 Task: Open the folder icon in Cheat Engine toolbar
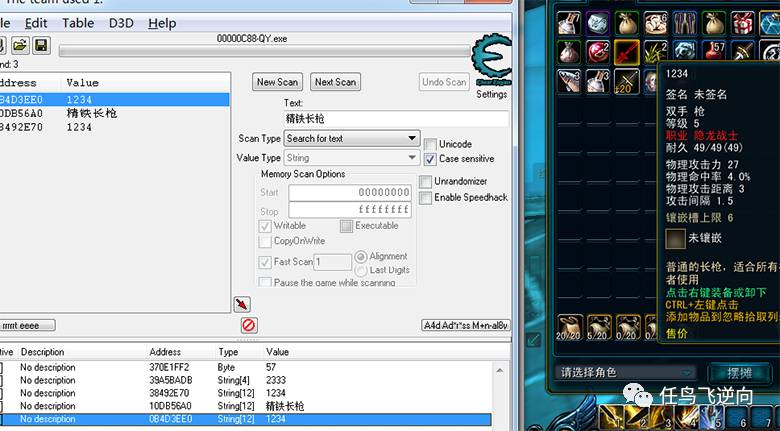coord(20,46)
